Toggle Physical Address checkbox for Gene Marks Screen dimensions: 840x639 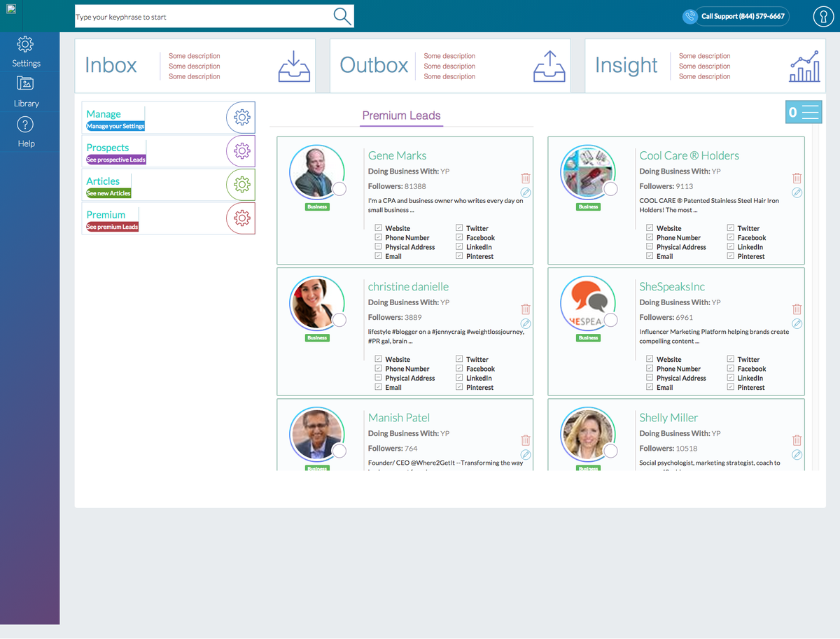379,247
